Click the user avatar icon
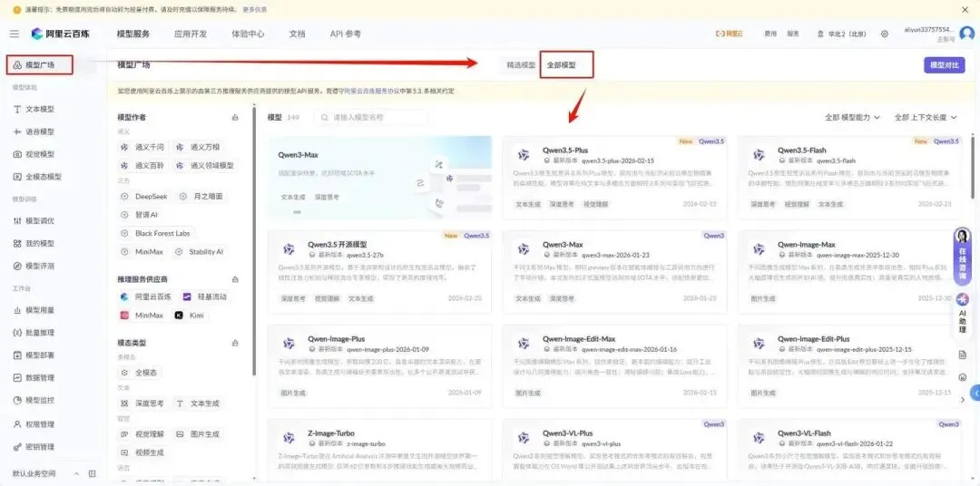This screenshot has height=486, width=980. coord(967,34)
